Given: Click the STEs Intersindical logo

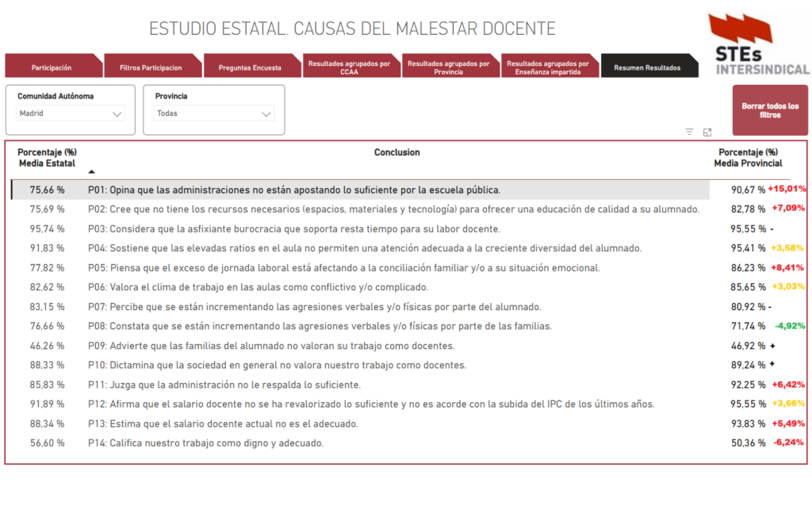Looking at the screenshot, I should tap(757, 44).
